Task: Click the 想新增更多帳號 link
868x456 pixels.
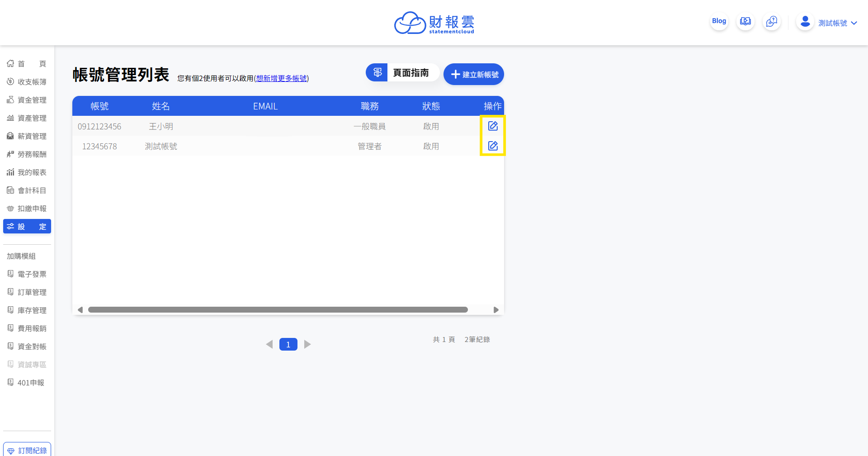Action: tap(281, 78)
